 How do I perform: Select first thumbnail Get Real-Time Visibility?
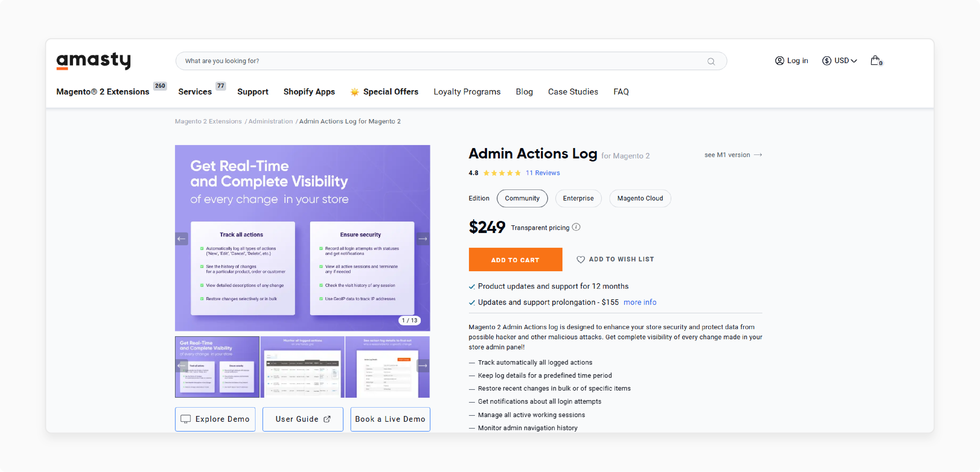coord(217,367)
